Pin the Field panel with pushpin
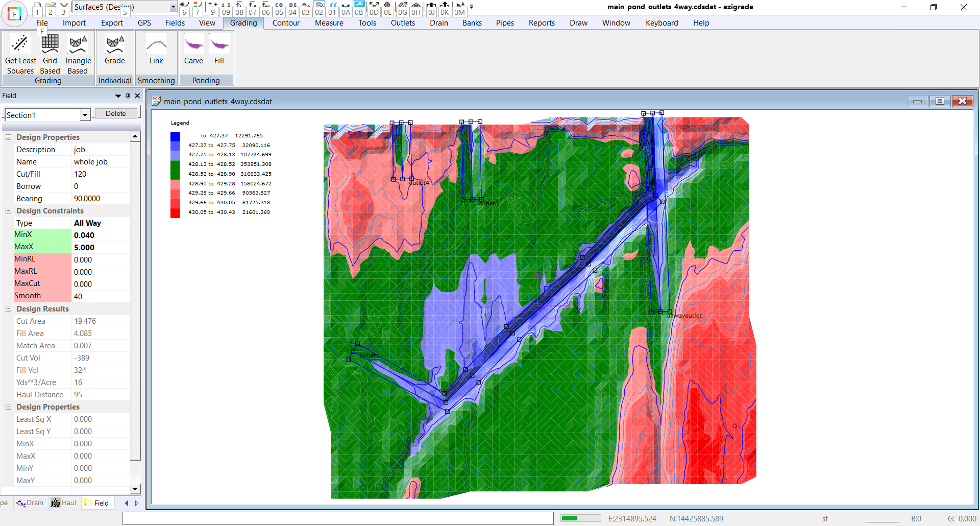Screen dimensions: 980x526 pyautogui.click(x=128, y=95)
